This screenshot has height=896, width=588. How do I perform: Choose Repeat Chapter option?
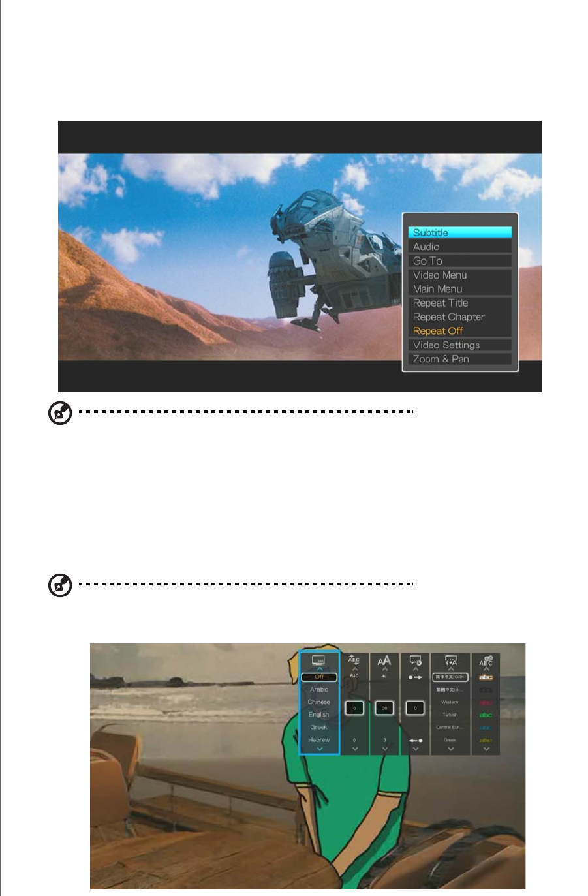pos(459,317)
